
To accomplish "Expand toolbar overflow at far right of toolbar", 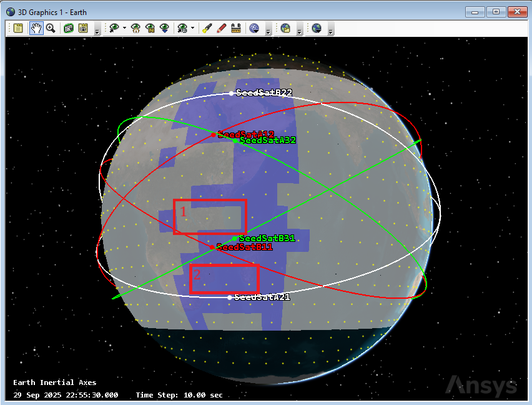I will click(330, 31).
